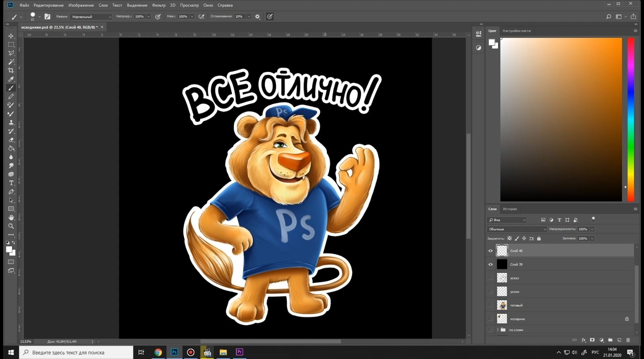The image size is (644, 359).
Task: Select the Eraser tool
Action: (x=11, y=140)
